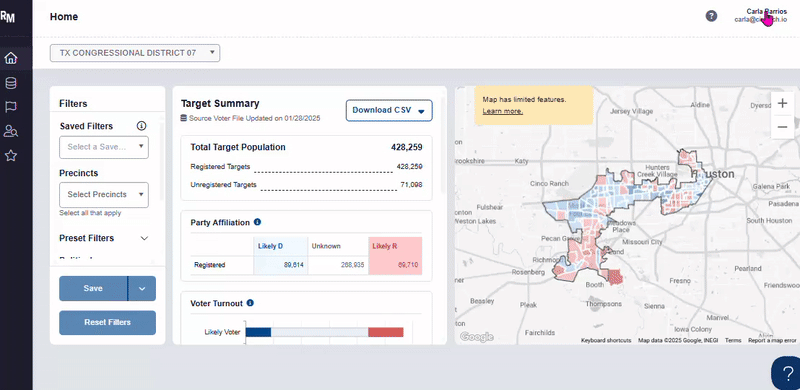The width and height of the screenshot is (800, 390).
Task: Zoom in on the map
Action: (782, 104)
